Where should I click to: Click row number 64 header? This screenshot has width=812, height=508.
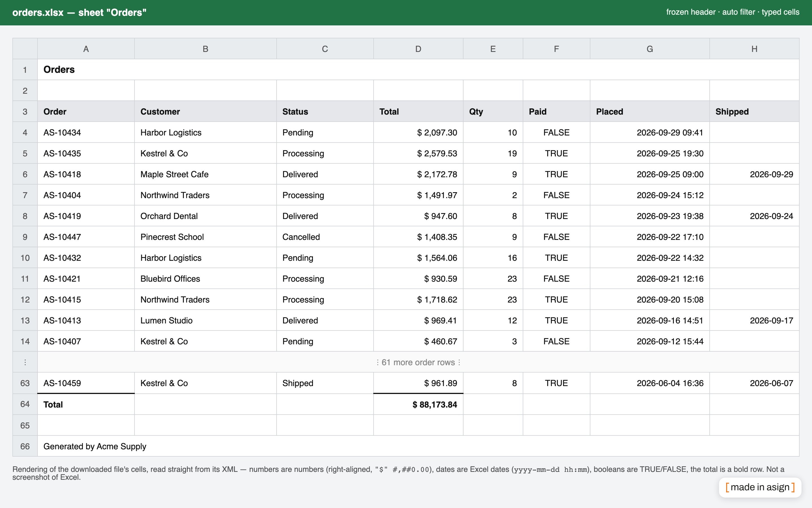pos(25,404)
